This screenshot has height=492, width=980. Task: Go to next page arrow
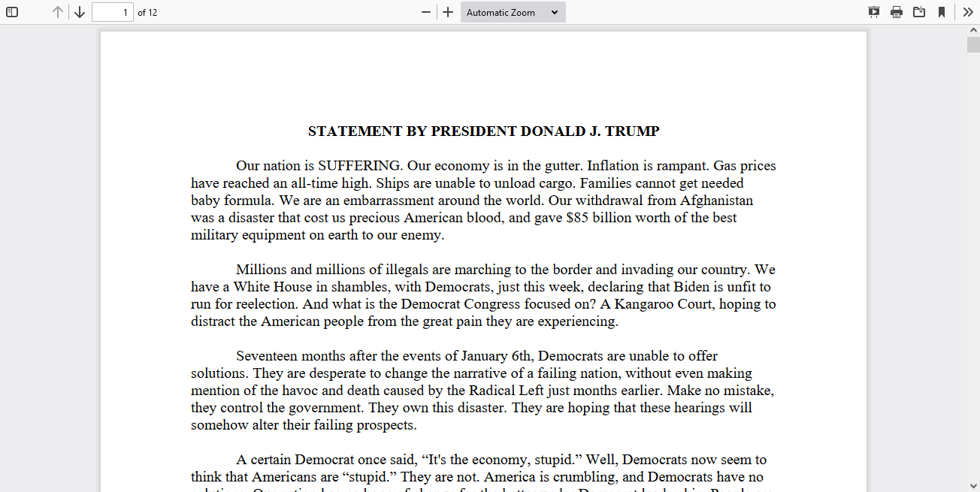79,12
